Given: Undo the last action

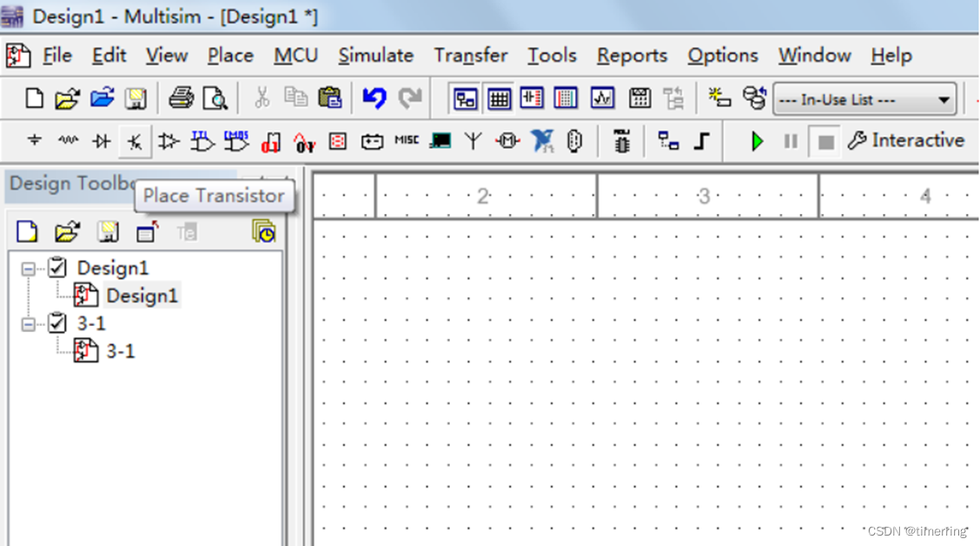Looking at the screenshot, I should [x=374, y=98].
